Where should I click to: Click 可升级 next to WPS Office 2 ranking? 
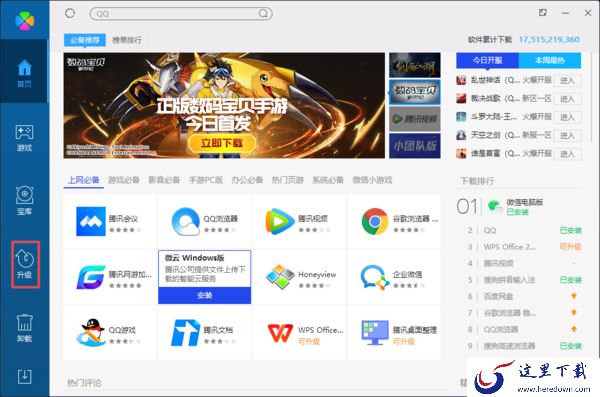[570, 247]
